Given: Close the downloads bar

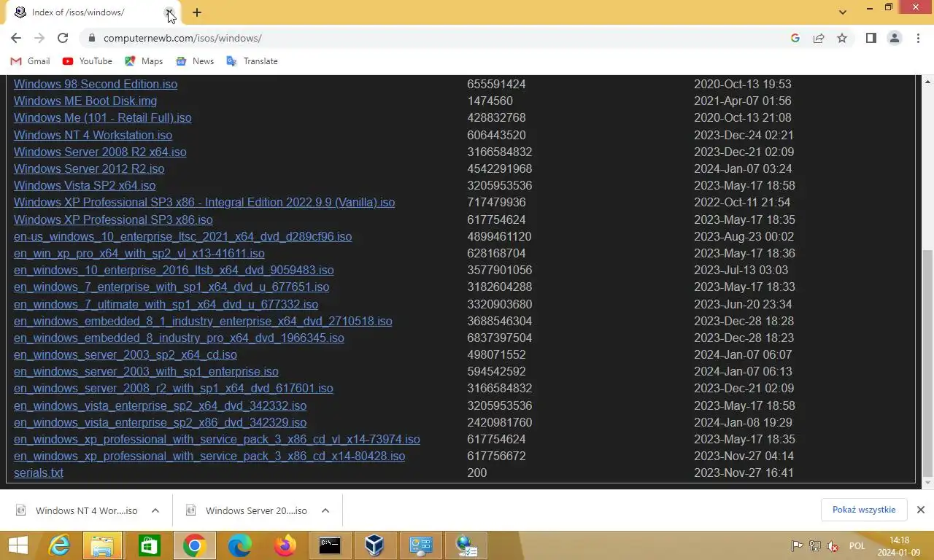Looking at the screenshot, I should coord(921,510).
